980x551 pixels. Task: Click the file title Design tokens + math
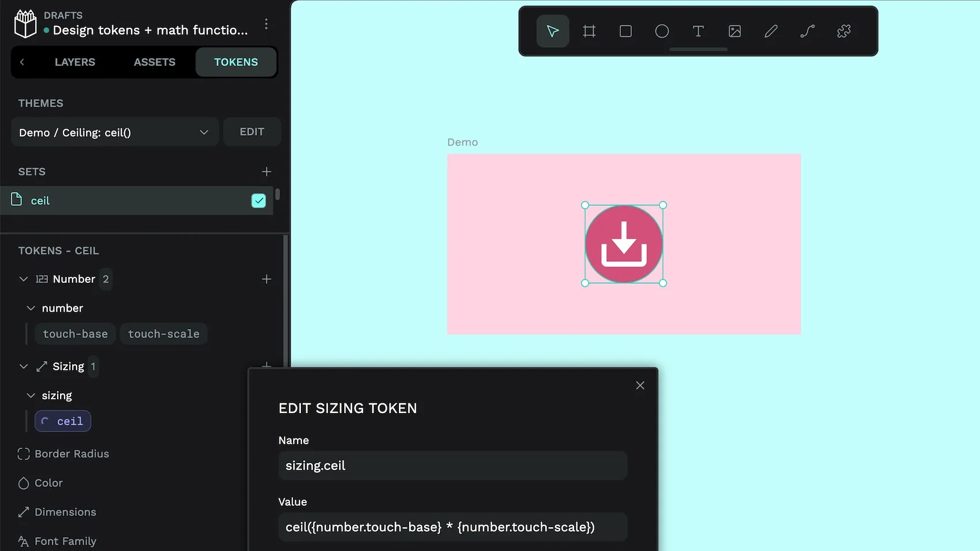[x=150, y=31]
